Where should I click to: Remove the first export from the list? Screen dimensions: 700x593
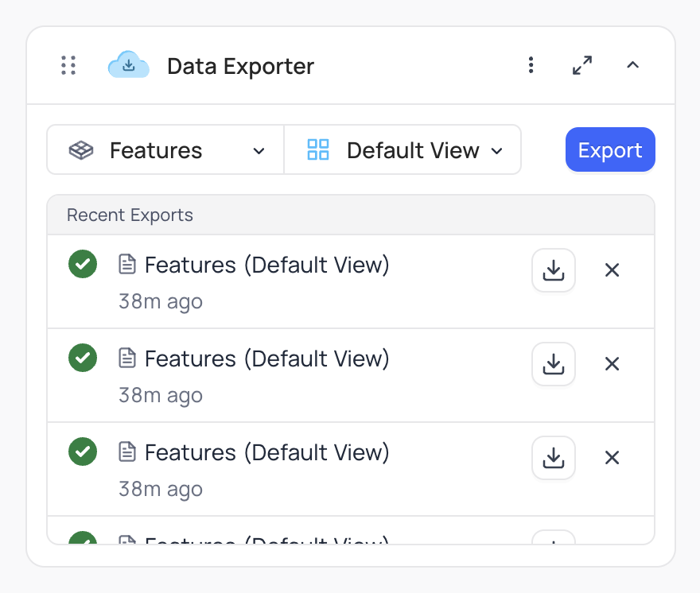click(x=612, y=270)
